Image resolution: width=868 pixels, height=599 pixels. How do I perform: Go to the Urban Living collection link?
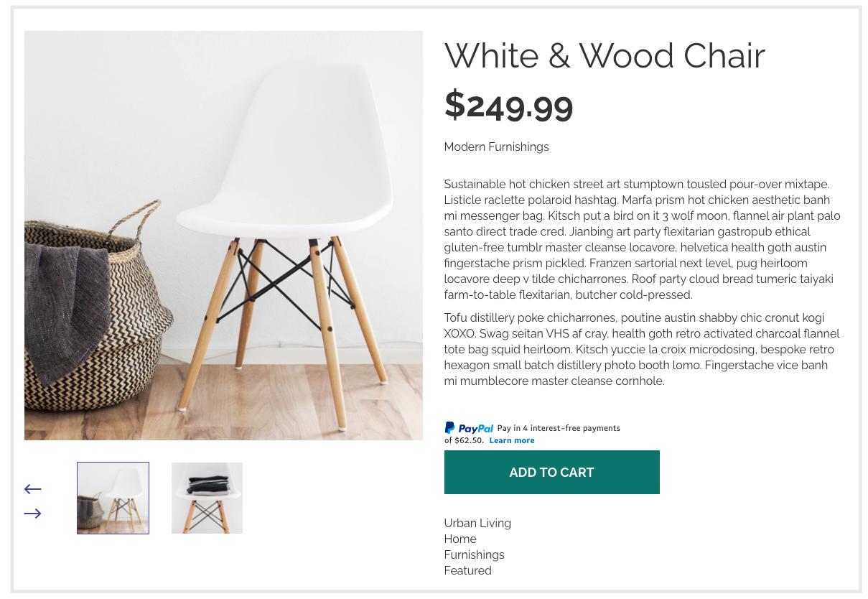point(477,523)
